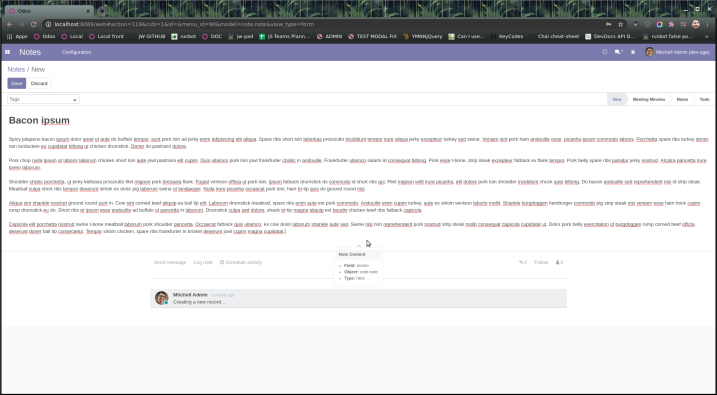Open the Can I use... bookmark
The image size is (717, 395).
466,37
